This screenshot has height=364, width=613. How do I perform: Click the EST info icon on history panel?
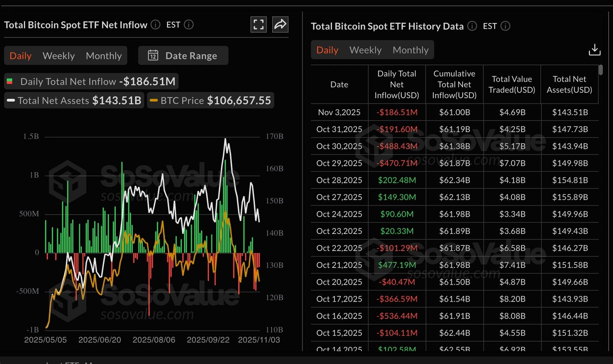505,26
